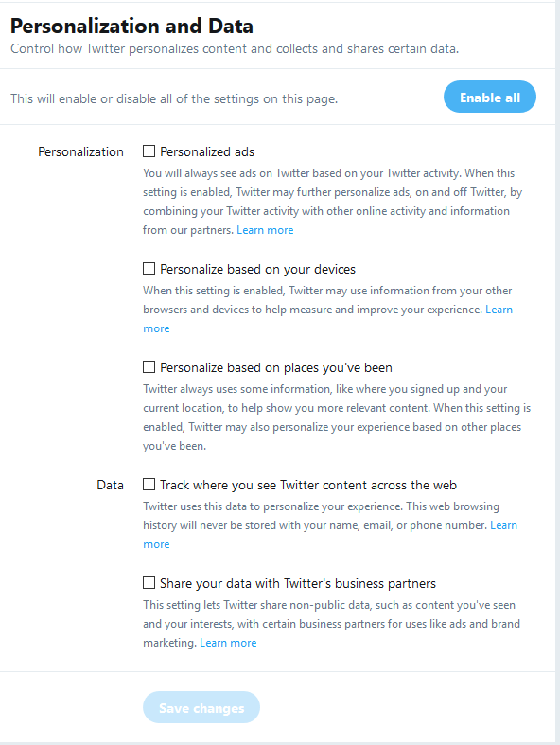Click 'Track where you see Twitter content' label text

click(308, 485)
